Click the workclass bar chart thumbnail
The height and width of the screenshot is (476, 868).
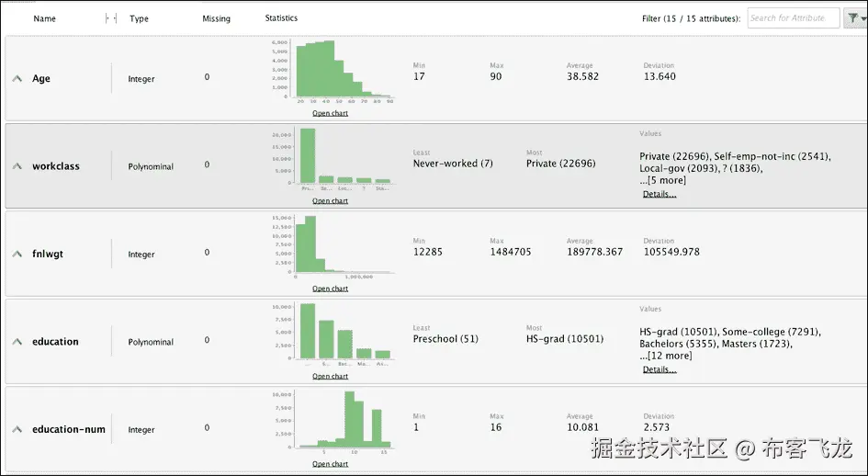coord(333,159)
